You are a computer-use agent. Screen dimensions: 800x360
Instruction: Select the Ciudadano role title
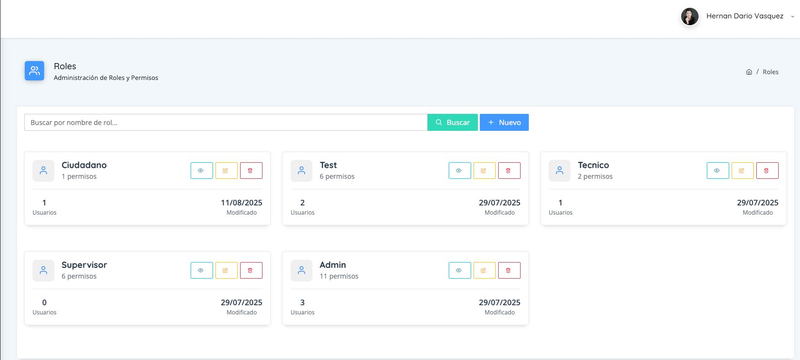[84, 165]
